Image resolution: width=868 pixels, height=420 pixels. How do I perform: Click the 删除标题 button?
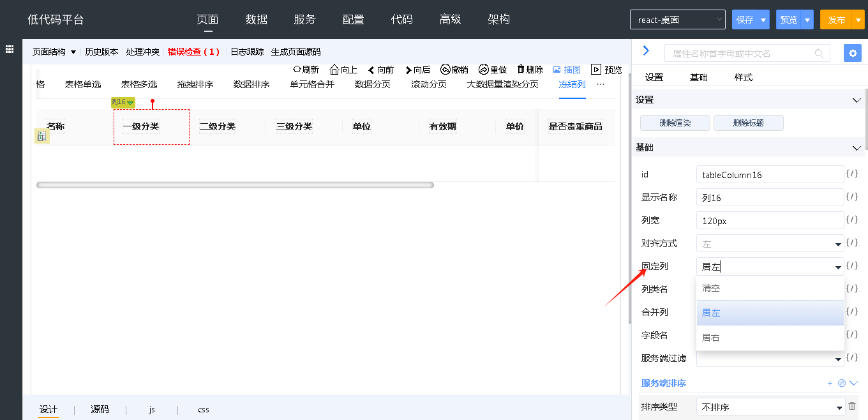tap(749, 123)
